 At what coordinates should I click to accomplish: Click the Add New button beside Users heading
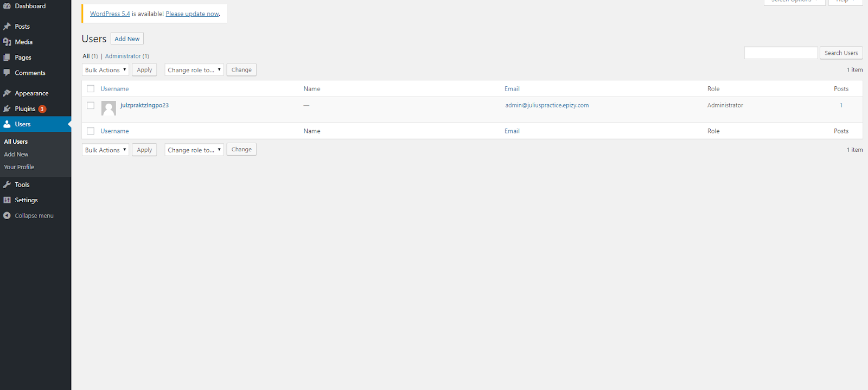point(127,39)
